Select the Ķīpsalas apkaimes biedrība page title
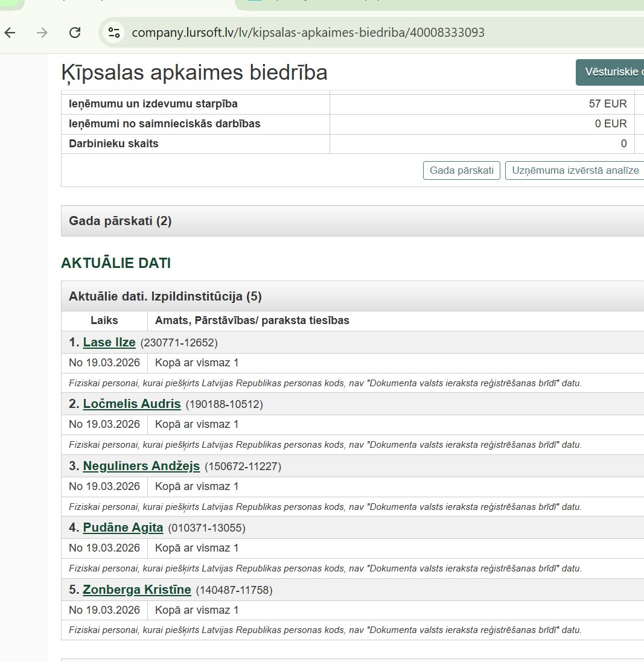Viewport: 644px width, 662px height. point(194,72)
